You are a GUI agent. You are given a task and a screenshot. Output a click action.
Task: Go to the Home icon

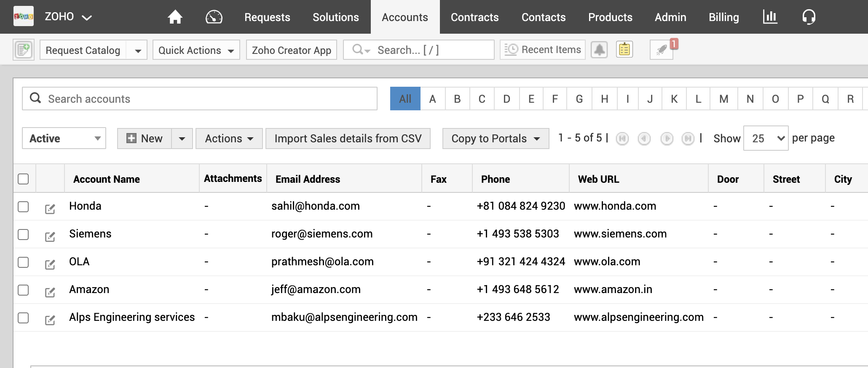click(175, 17)
